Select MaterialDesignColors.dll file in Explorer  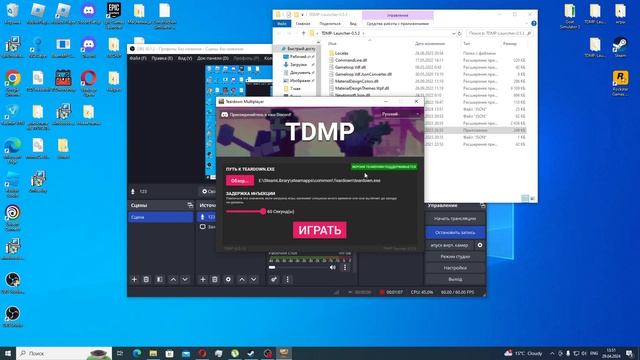[356, 81]
